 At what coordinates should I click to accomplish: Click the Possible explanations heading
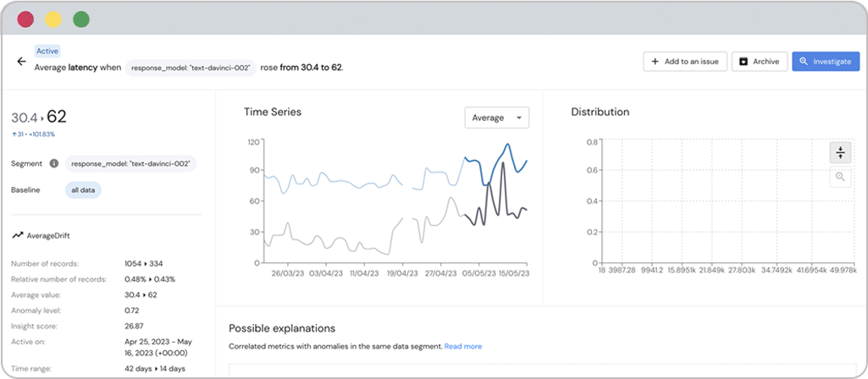[x=282, y=328]
